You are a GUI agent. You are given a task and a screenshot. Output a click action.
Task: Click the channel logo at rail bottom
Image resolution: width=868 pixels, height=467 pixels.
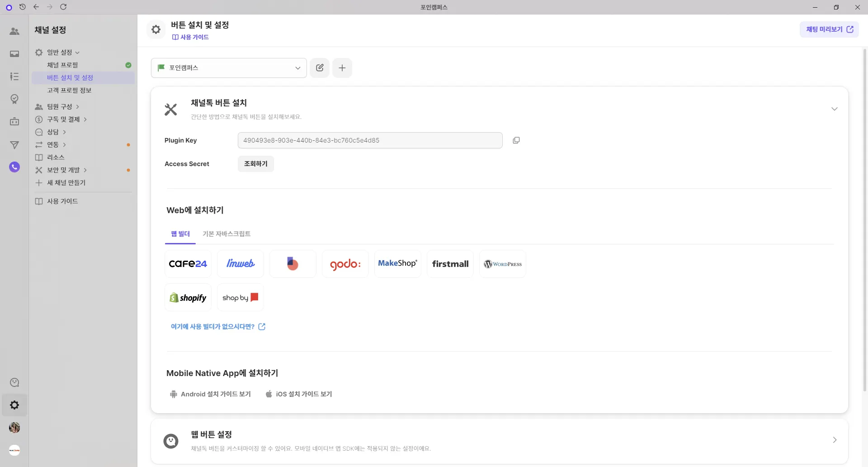(x=14, y=450)
